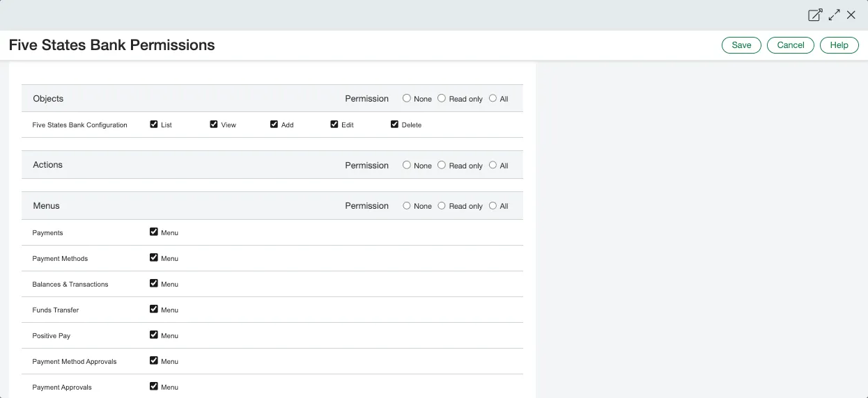
Task: Open Help for this page
Action: tap(839, 45)
